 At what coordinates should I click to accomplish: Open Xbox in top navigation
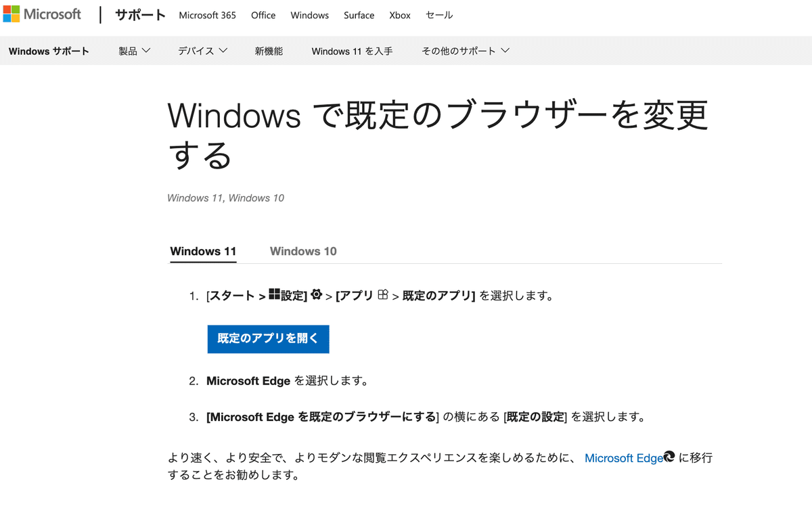tap(400, 15)
